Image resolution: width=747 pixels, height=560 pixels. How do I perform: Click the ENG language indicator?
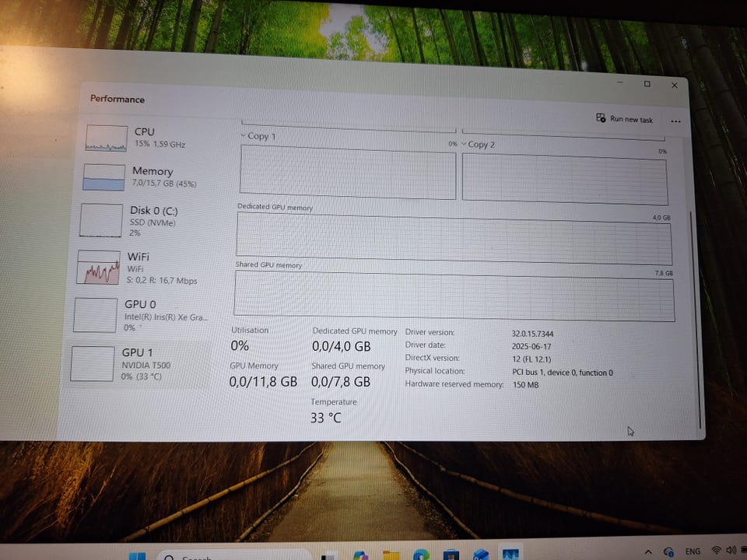pos(692,551)
